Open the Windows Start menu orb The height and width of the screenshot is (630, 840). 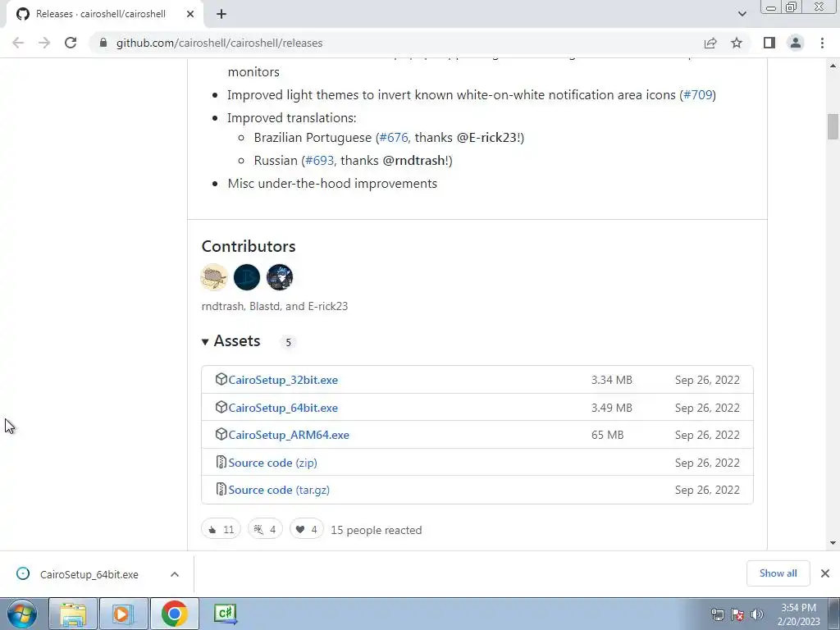[x=22, y=614]
